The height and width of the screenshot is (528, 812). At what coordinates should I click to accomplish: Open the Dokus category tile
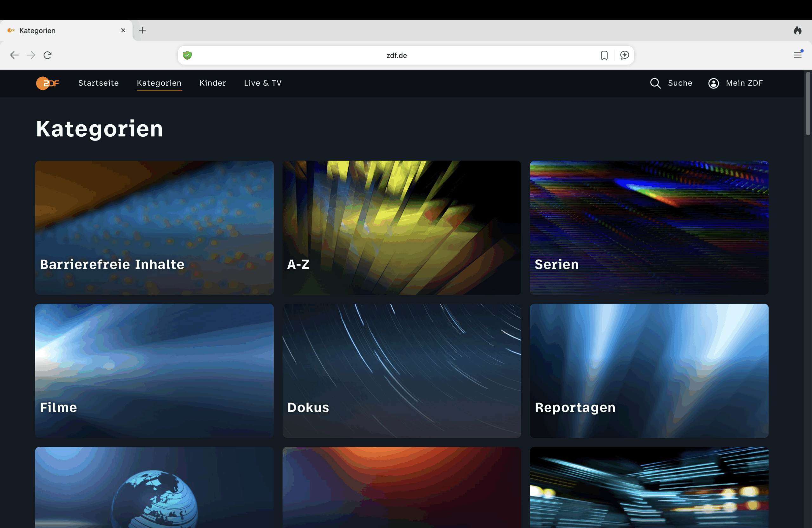point(401,370)
